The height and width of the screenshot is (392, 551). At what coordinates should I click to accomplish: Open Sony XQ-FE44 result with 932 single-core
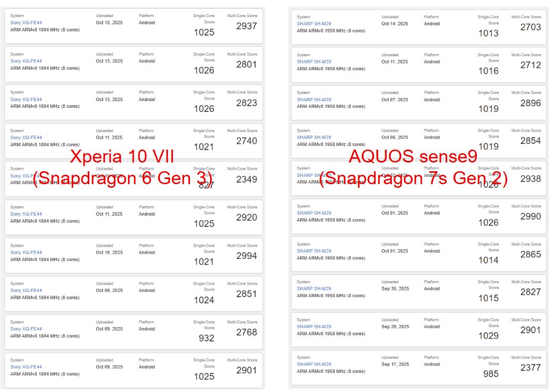26,329
